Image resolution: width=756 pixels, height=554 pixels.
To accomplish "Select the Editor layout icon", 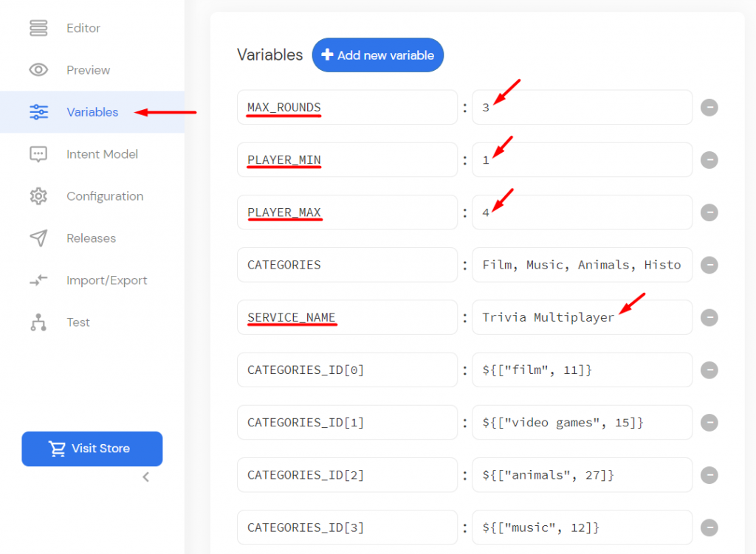I will tap(39, 28).
